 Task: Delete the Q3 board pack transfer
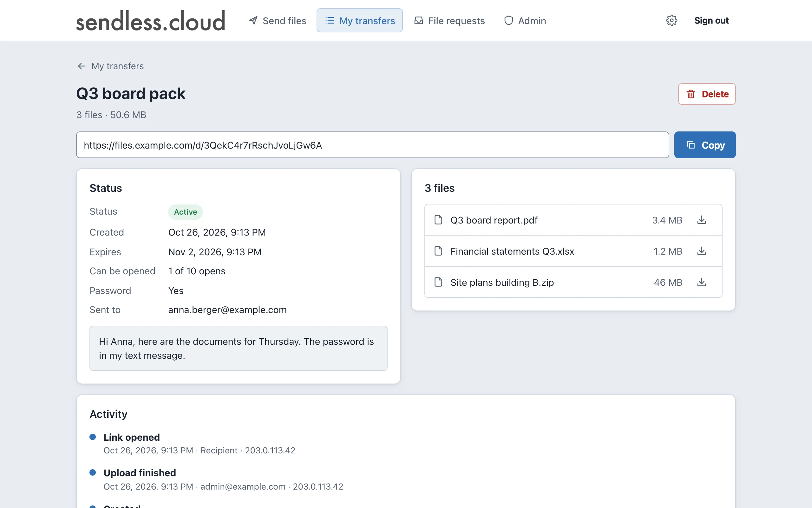click(707, 94)
